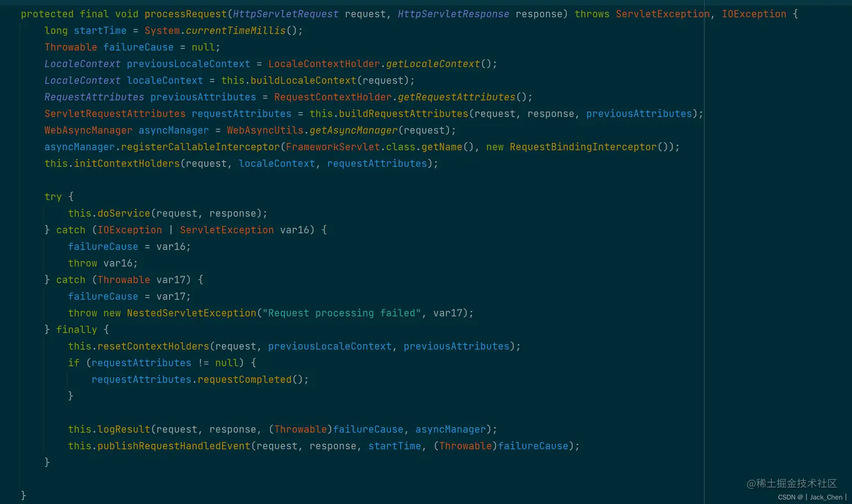Click the logResult method call

click(124, 430)
